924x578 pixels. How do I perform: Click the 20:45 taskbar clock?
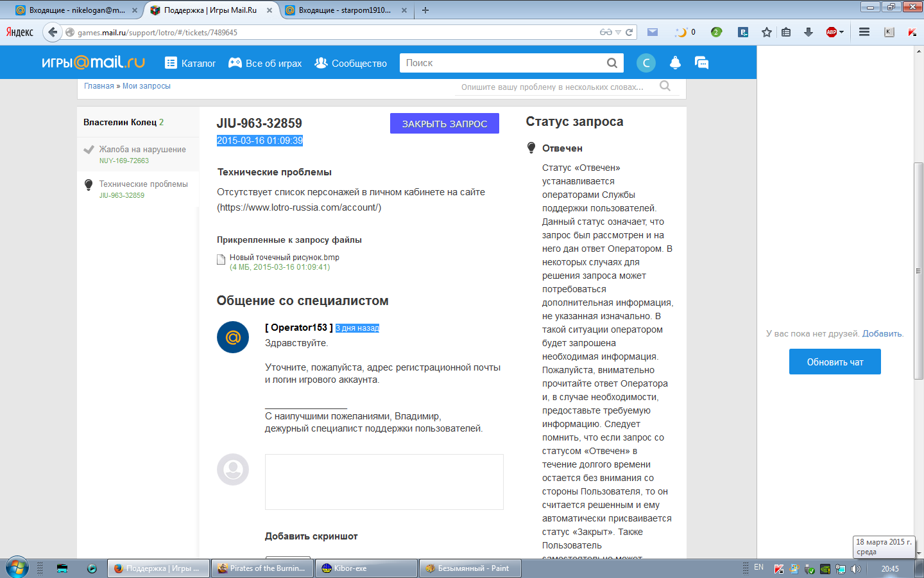coord(890,568)
